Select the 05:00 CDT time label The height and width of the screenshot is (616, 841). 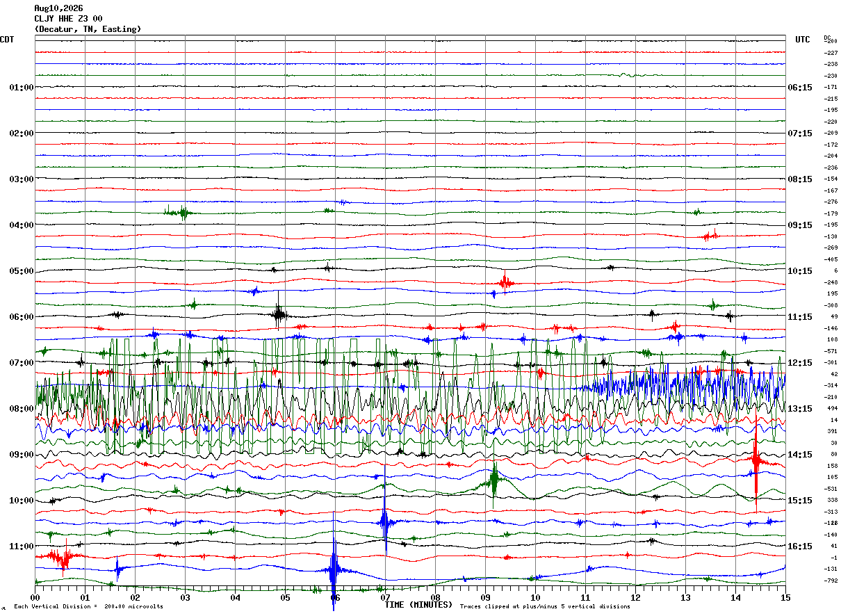[x=22, y=271]
